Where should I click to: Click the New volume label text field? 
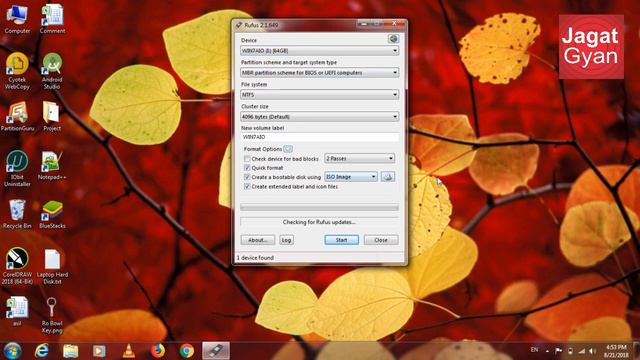pyautogui.click(x=320, y=137)
